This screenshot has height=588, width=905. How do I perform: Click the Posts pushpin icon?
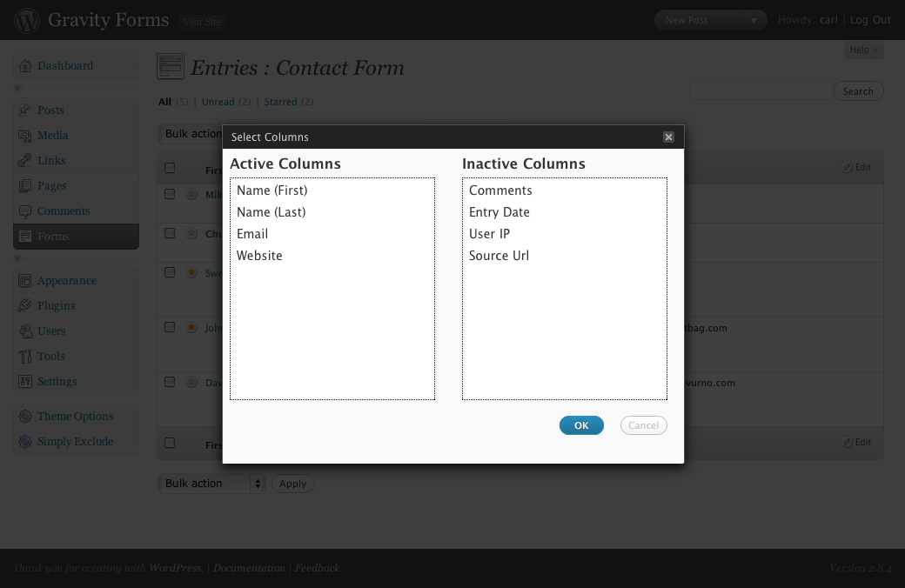24,110
